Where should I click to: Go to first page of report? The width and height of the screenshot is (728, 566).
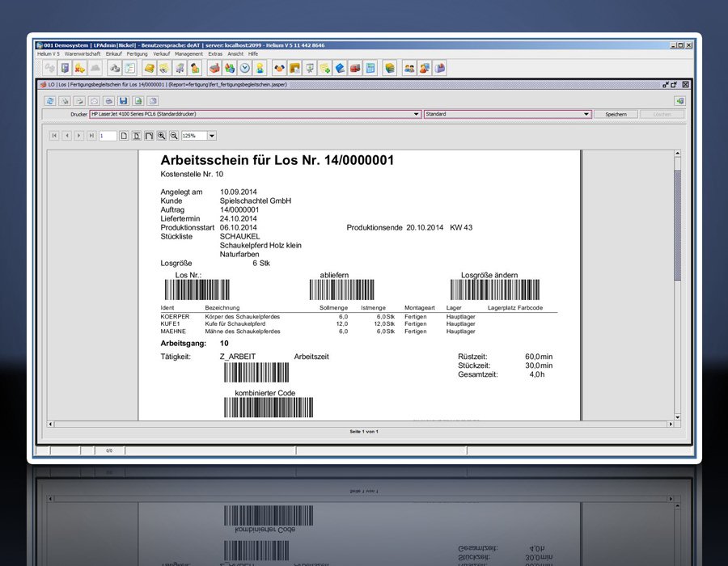[x=54, y=136]
